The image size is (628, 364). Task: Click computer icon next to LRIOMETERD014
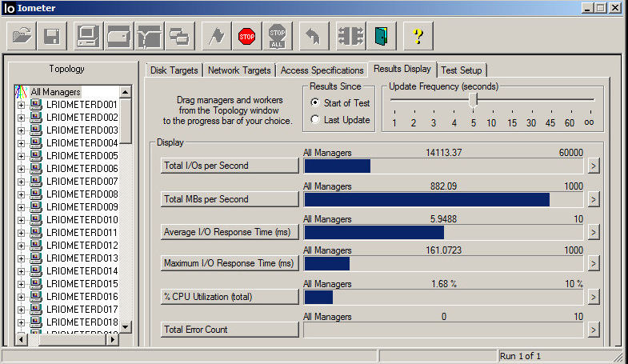pyautogui.click(x=36, y=271)
